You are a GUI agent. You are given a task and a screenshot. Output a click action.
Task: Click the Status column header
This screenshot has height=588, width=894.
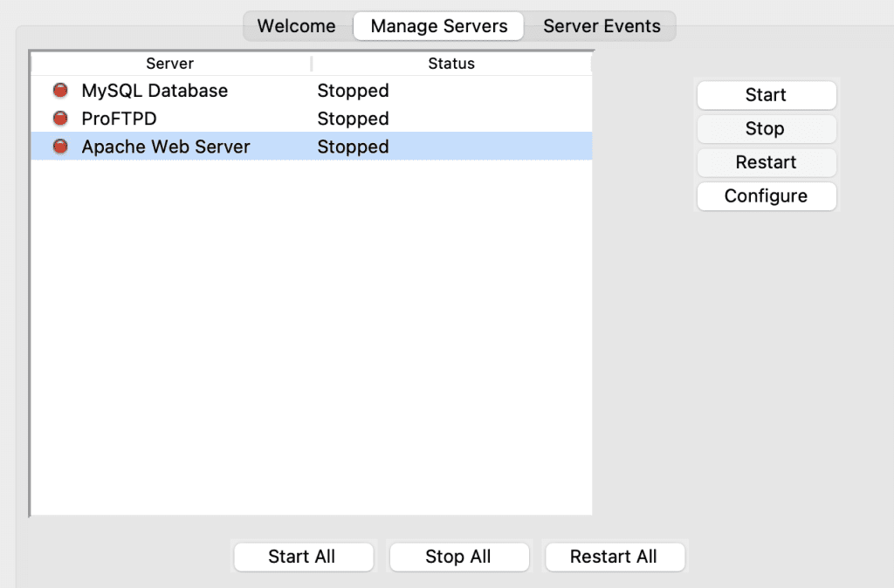(x=451, y=64)
